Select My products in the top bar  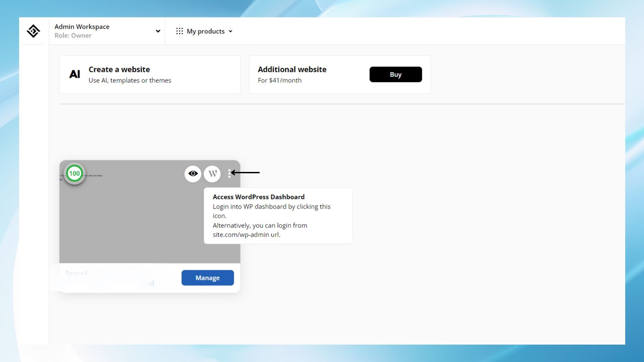click(206, 31)
